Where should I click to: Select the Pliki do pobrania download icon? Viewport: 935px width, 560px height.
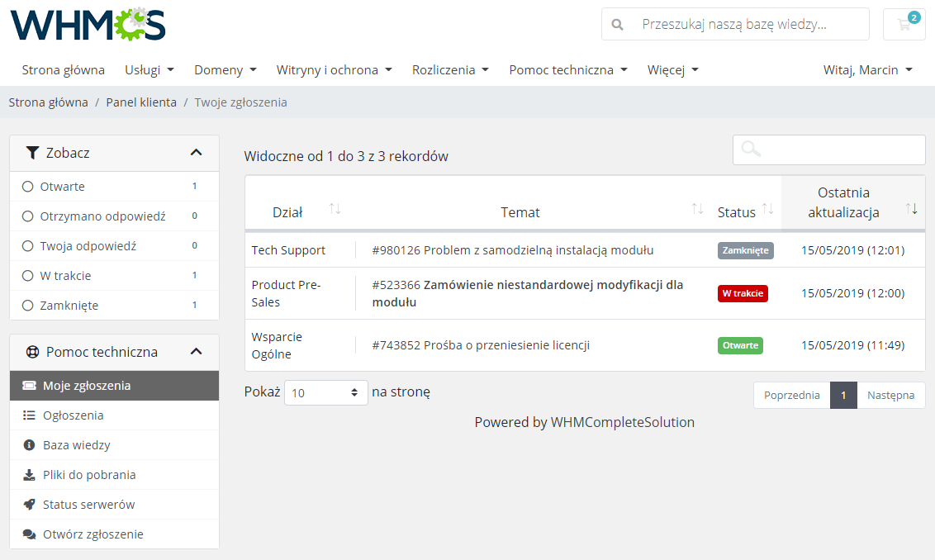31,474
